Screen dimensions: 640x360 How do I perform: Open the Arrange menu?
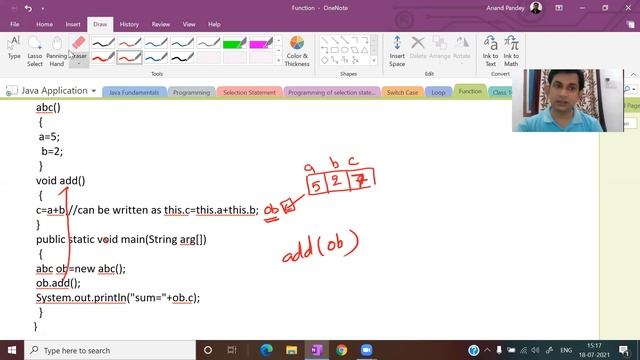[x=440, y=48]
